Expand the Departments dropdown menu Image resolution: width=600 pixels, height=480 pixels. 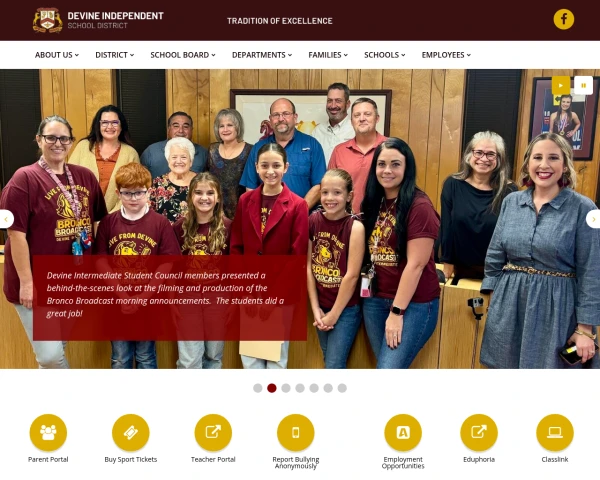262,55
